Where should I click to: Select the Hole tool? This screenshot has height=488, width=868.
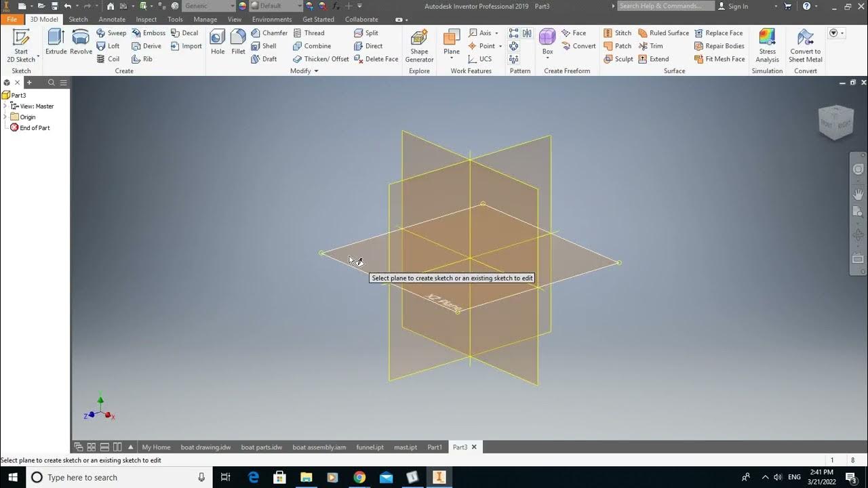218,42
